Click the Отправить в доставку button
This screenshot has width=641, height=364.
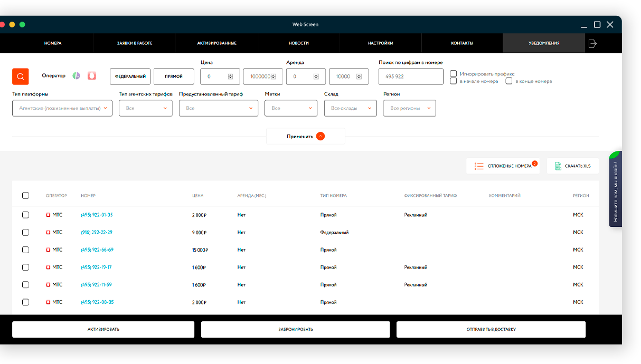coord(491,329)
